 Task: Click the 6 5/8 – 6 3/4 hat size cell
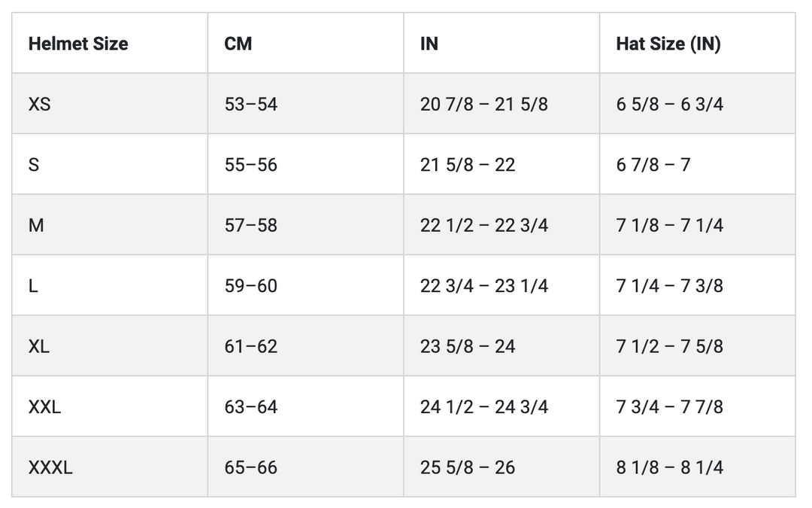coord(670,104)
